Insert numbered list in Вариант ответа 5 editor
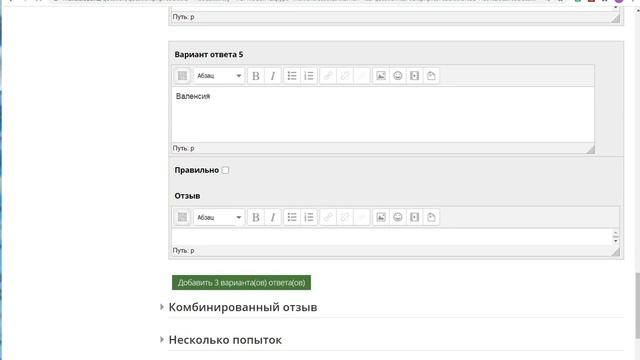640x360 pixels. [x=309, y=76]
